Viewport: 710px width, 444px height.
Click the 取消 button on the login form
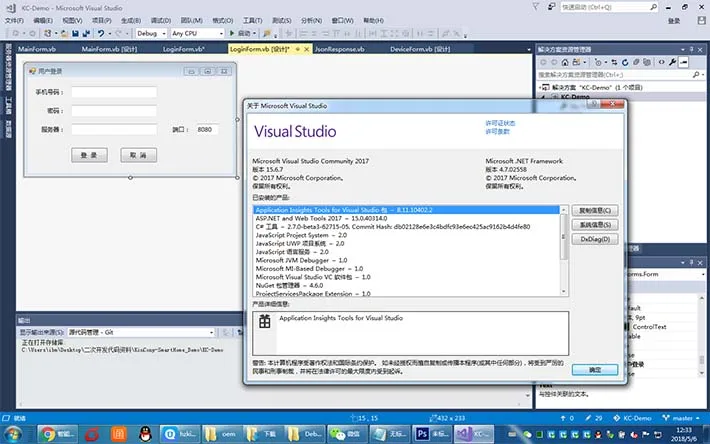click(x=139, y=155)
